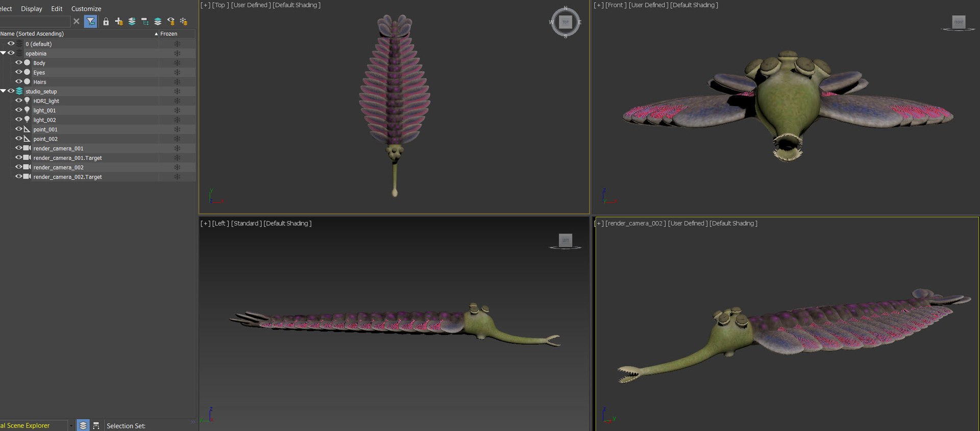
Task: Click the Body object sphere icon
Action: point(27,63)
